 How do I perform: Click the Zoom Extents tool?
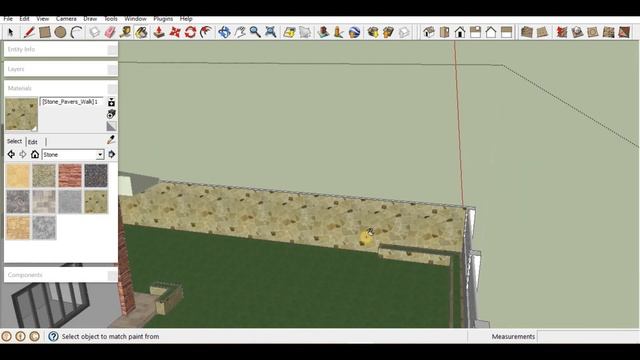tap(271, 32)
